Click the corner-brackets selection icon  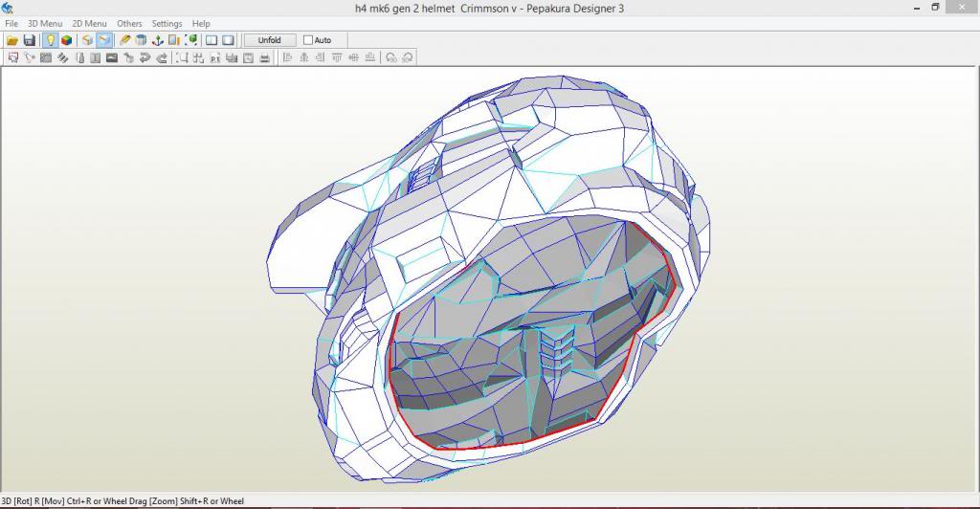click(182, 57)
